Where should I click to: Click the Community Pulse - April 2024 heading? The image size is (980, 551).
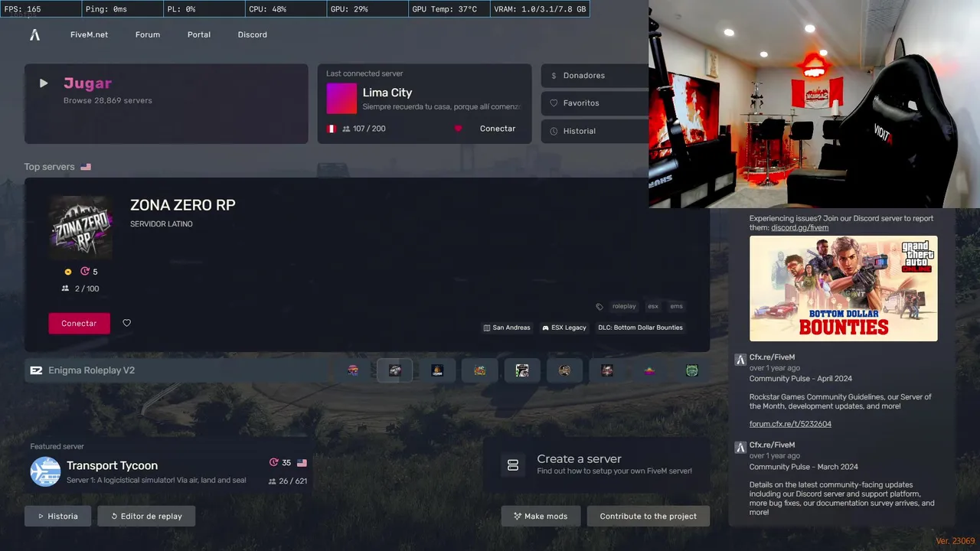[x=801, y=379]
